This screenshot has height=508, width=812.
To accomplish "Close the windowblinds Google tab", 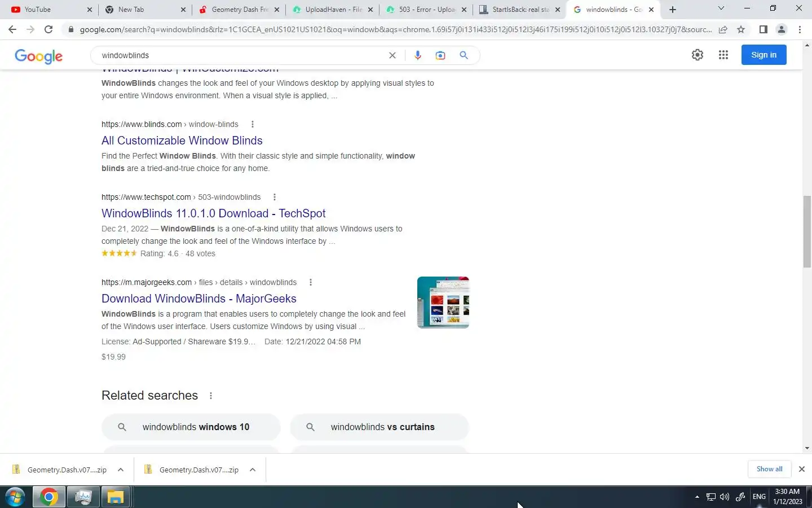I will coord(651,10).
